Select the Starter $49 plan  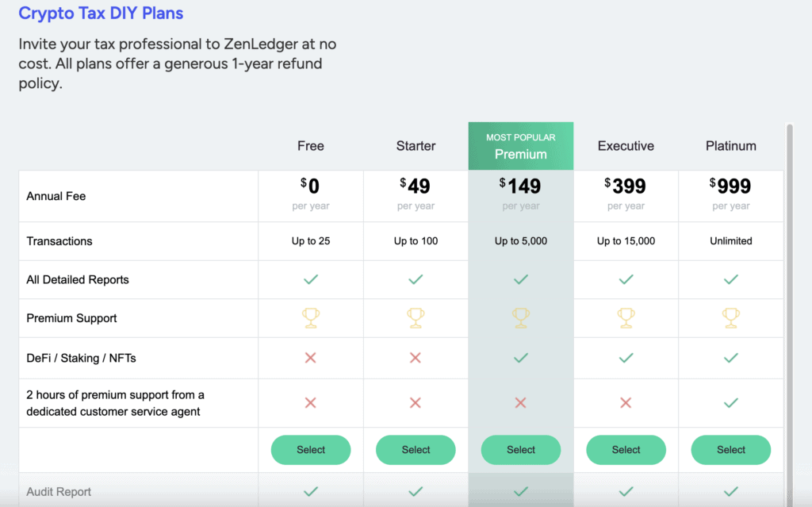416,449
